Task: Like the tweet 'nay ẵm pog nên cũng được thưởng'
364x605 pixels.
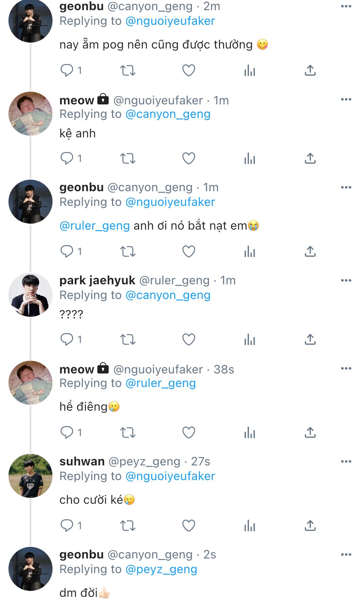Action: pos(189,70)
